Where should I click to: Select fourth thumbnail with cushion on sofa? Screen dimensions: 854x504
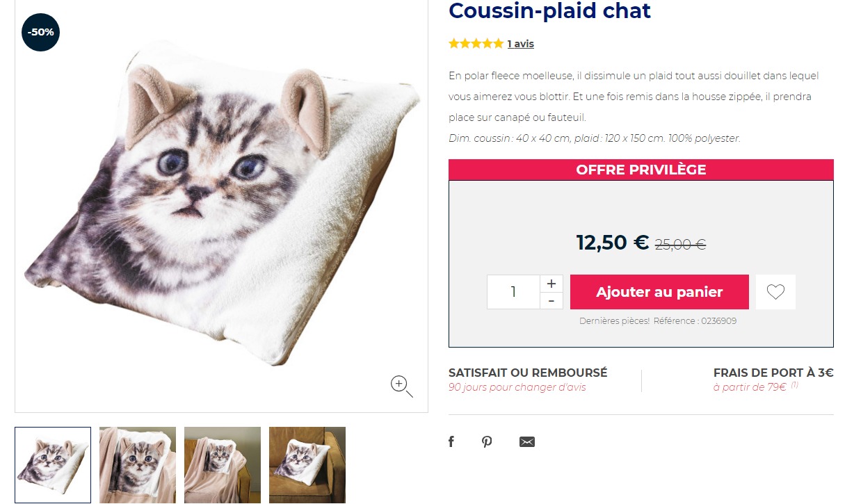(x=307, y=464)
